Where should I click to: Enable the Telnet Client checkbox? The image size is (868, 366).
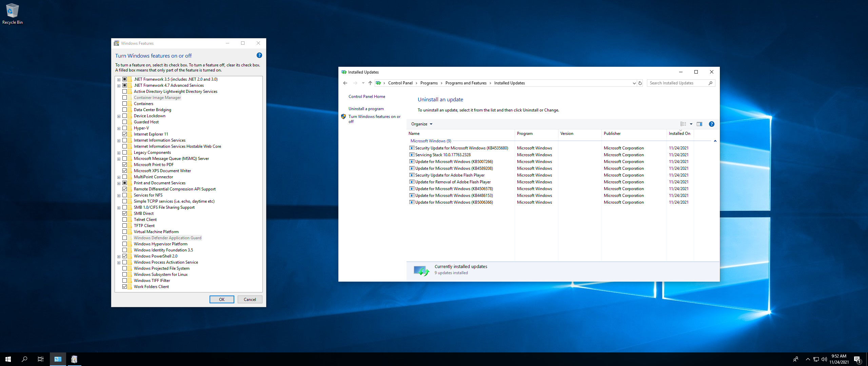click(x=125, y=220)
